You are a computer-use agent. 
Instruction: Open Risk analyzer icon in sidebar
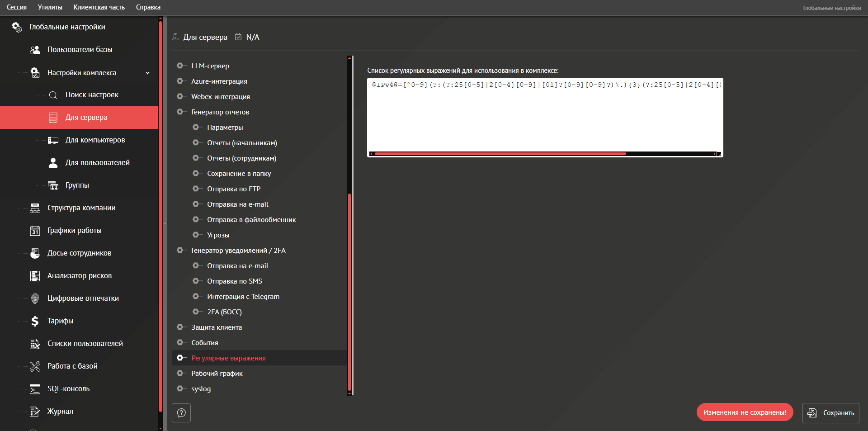tap(35, 276)
